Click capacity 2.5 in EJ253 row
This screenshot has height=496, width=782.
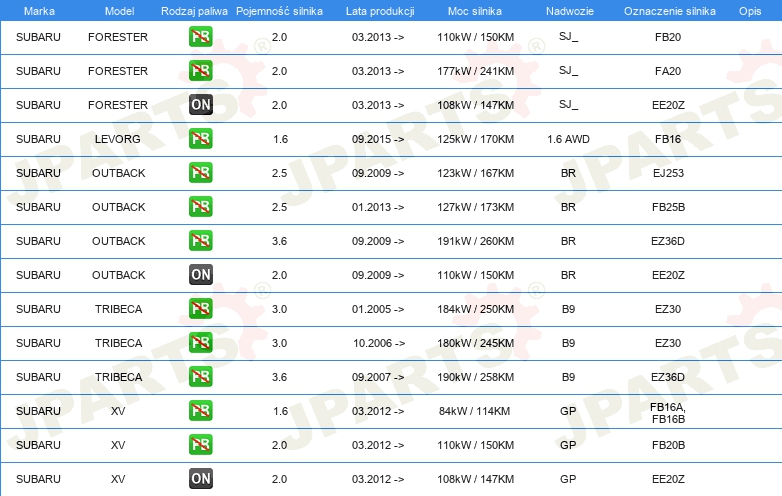(x=279, y=173)
